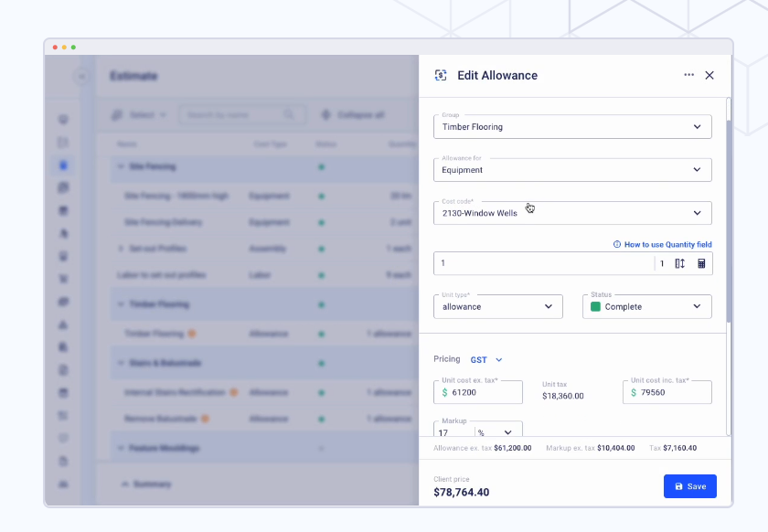Click the Client price $78,764.40
768x532 pixels.
click(462, 492)
